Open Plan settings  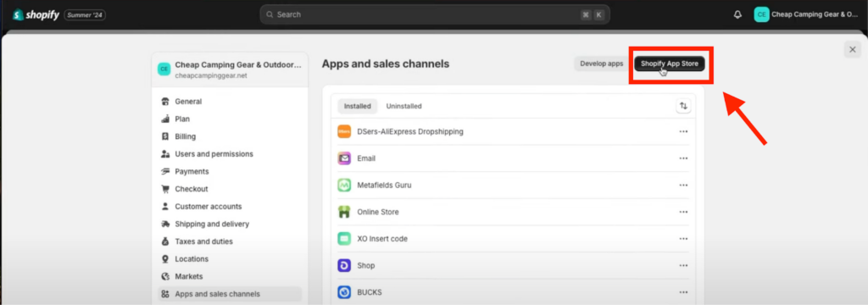230,119
